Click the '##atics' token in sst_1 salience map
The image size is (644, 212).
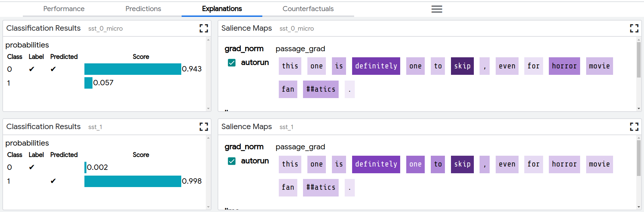[x=320, y=188]
